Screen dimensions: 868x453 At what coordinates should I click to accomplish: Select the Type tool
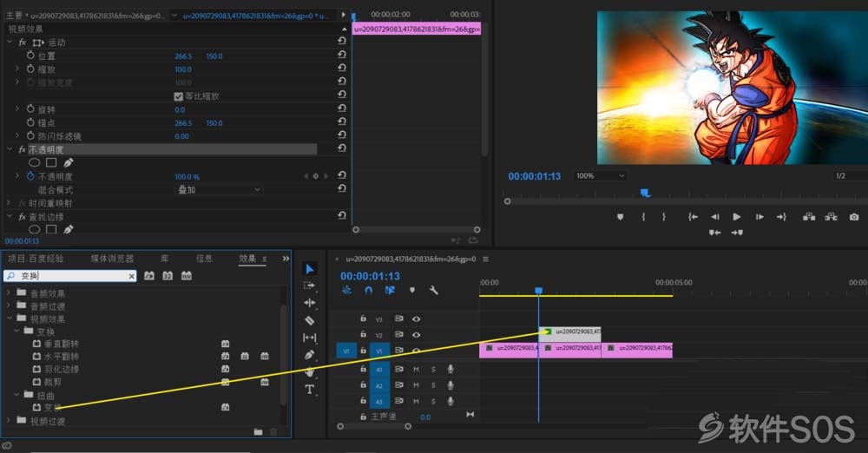pos(310,390)
